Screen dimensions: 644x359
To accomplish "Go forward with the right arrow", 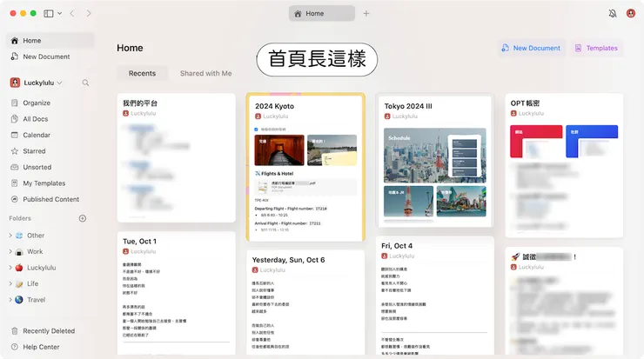I will click(88, 14).
